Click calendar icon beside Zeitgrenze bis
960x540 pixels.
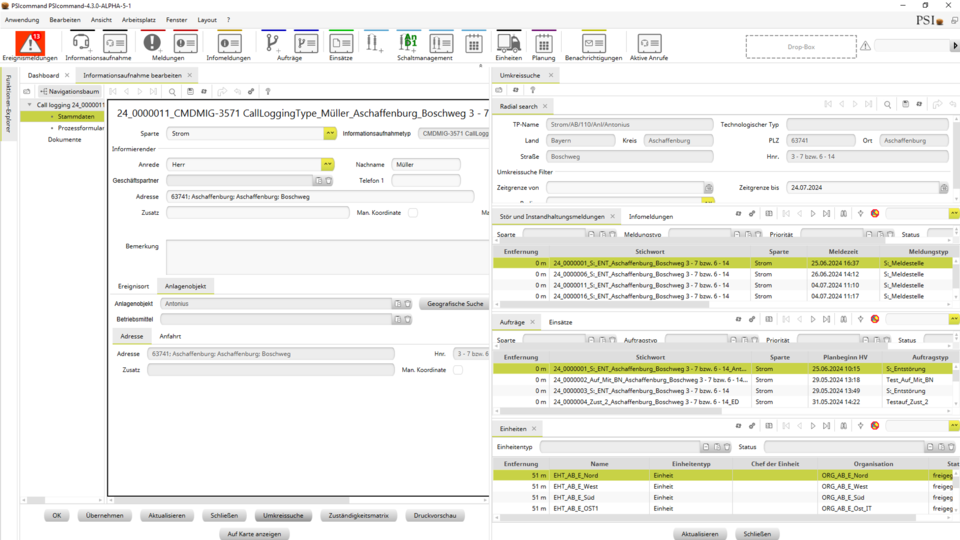coord(943,188)
